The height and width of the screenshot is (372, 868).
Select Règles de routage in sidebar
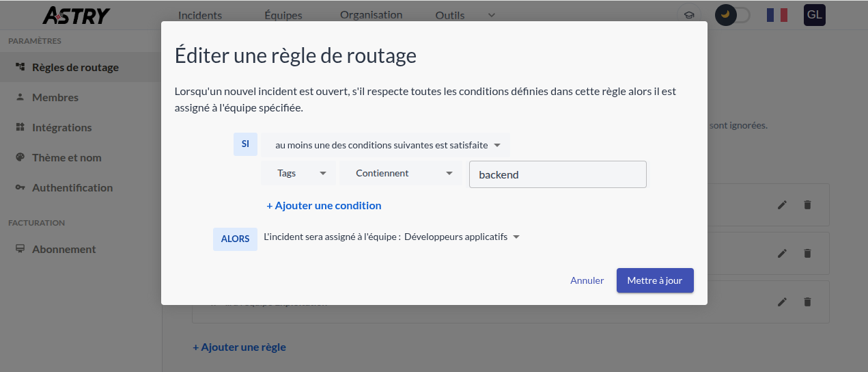click(80, 67)
